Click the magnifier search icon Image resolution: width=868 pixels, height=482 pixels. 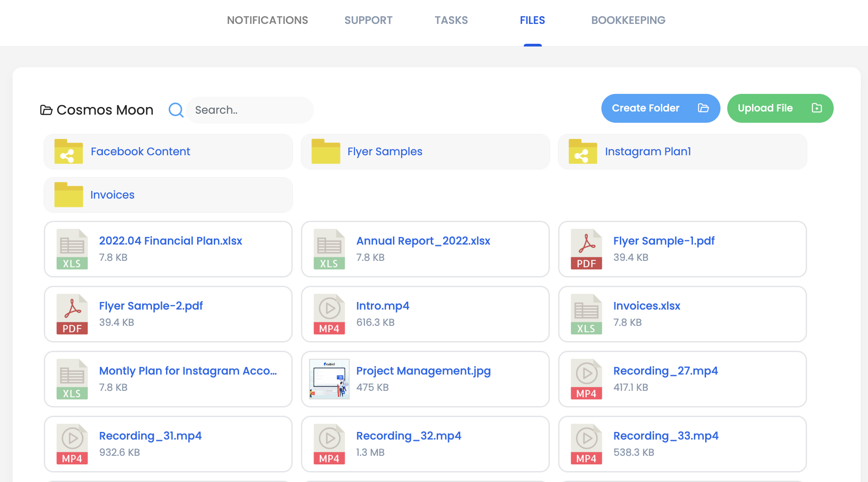(x=175, y=110)
